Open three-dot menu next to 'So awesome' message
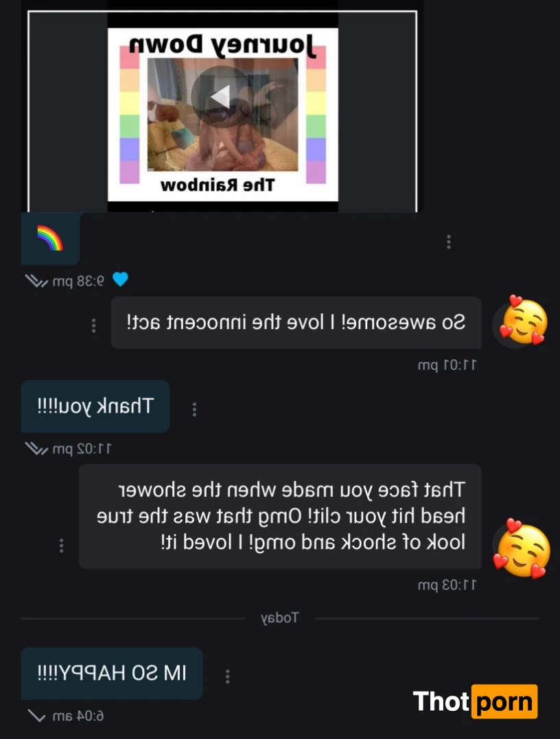The image size is (560, 739). tap(94, 326)
